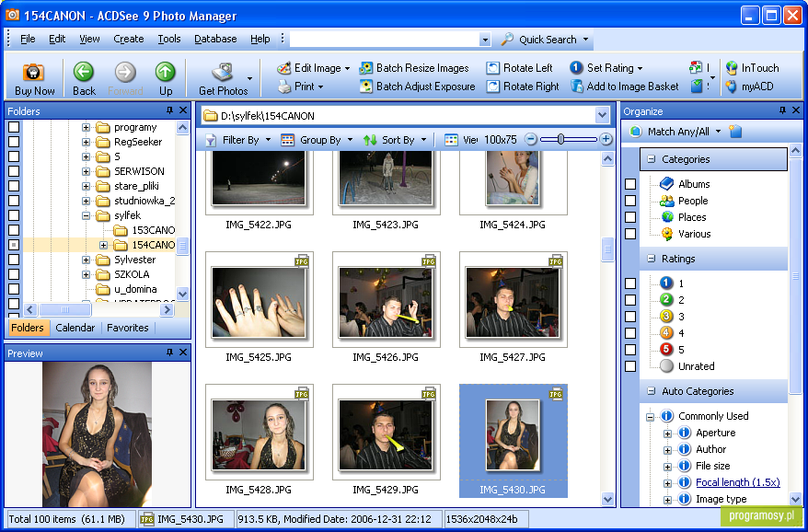Open the Database menu
Screen dimensions: 808x532
[215, 39]
